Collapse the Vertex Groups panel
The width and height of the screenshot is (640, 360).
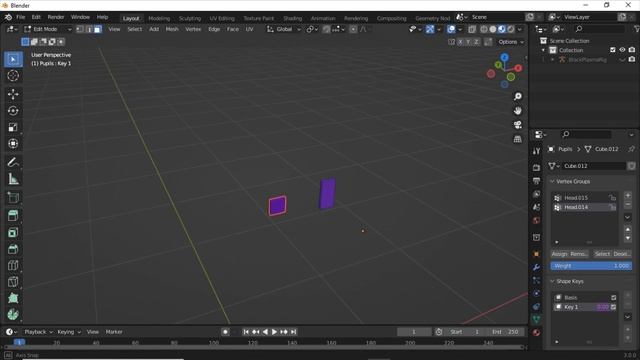pos(552,181)
